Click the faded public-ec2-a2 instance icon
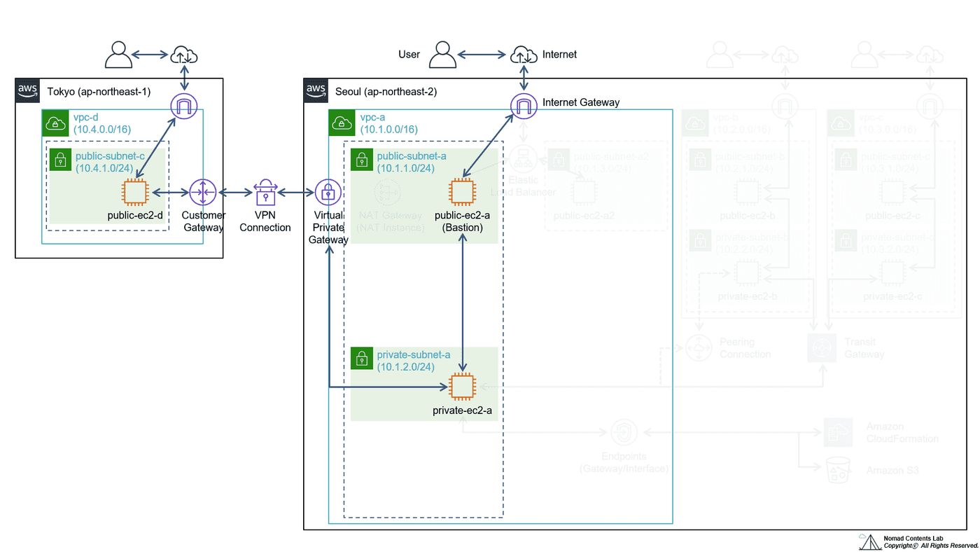 pyautogui.click(x=583, y=192)
